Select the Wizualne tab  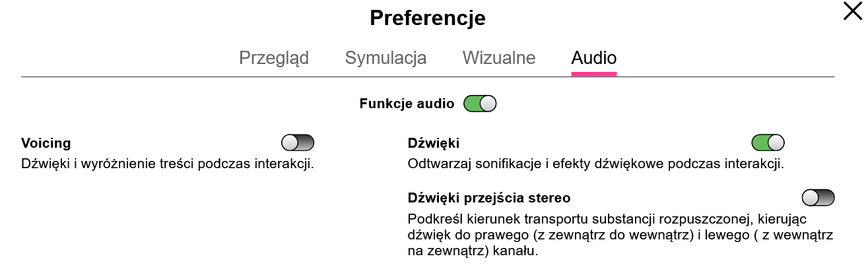click(x=498, y=58)
